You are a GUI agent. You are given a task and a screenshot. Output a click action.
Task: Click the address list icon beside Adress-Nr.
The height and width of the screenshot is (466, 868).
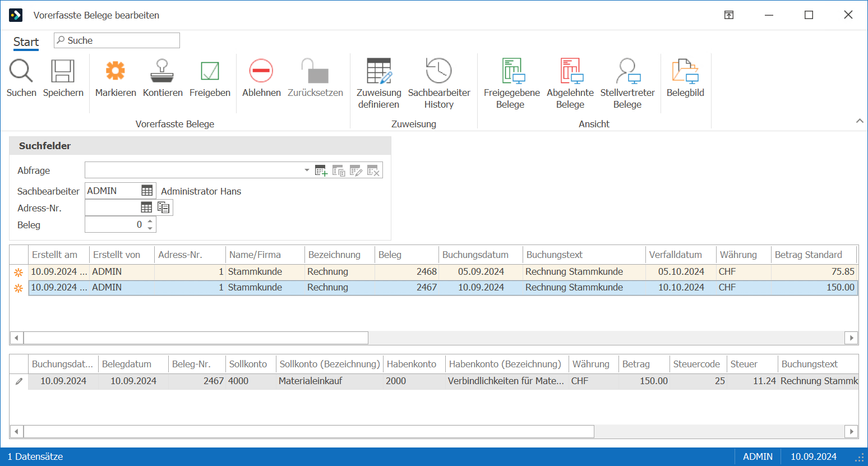click(x=164, y=207)
